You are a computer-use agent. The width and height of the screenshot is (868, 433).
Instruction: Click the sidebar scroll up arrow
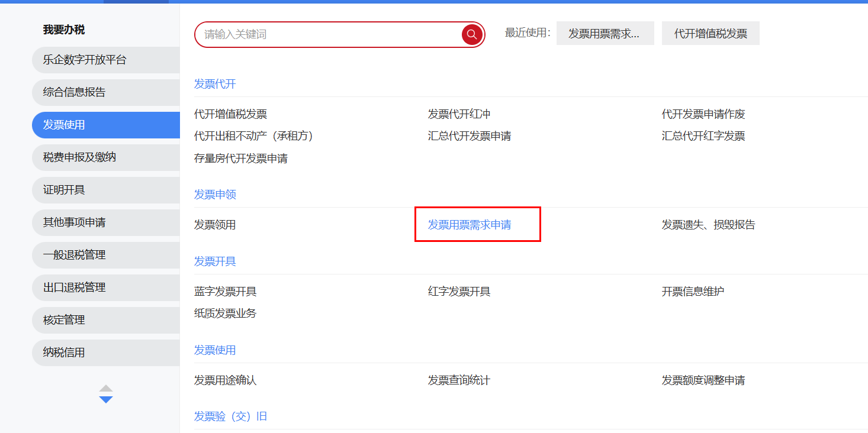106,388
